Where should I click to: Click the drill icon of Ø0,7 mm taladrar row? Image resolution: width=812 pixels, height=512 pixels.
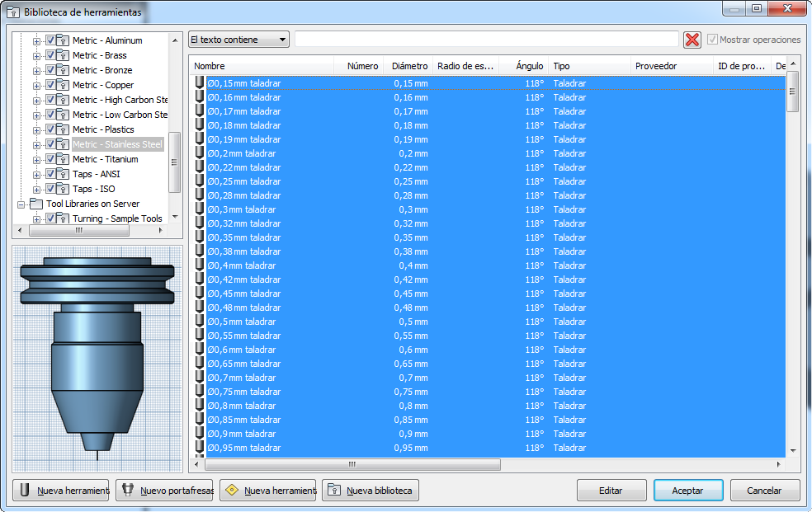[200, 378]
